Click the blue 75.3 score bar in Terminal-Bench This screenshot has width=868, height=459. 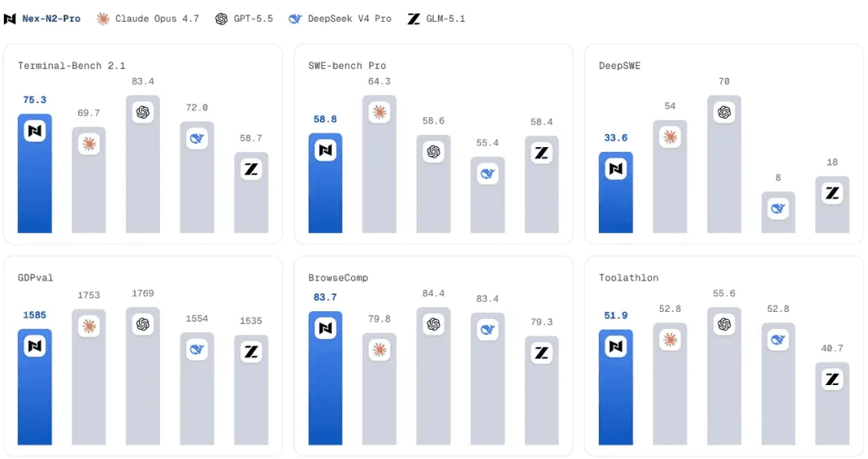pyautogui.click(x=35, y=174)
